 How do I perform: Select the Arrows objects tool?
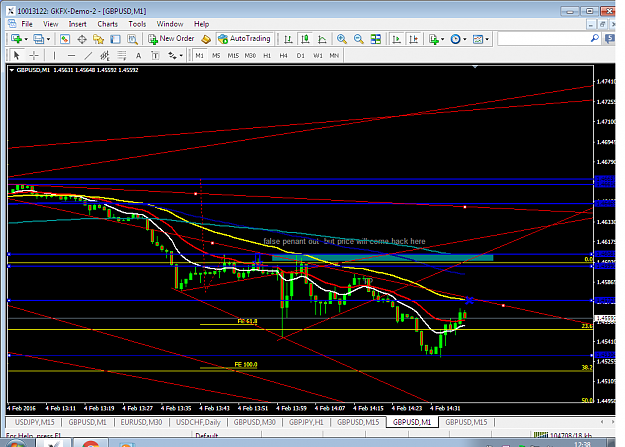pos(172,55)
